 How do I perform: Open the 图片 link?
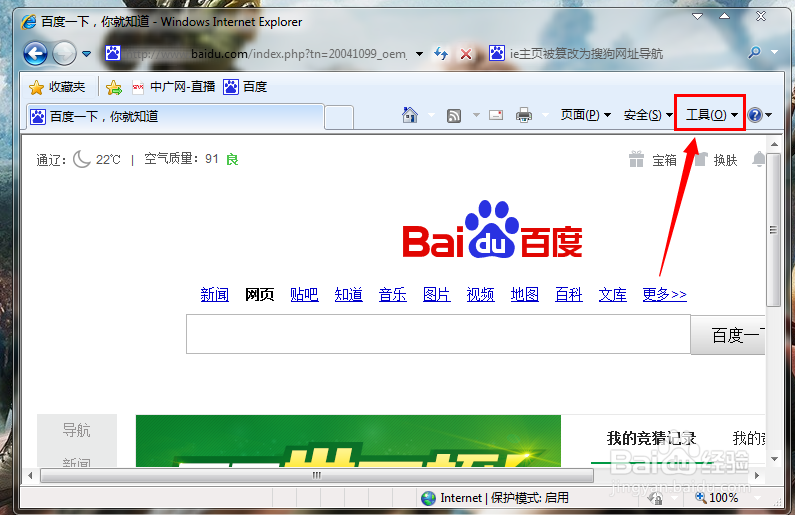click(x=437, y=295)
